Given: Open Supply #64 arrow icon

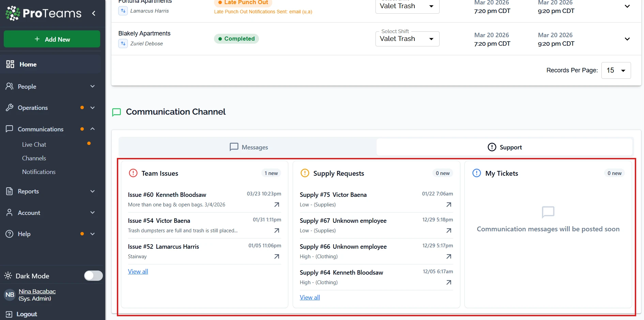Looking at the screenshot, I should coord(449,282).
